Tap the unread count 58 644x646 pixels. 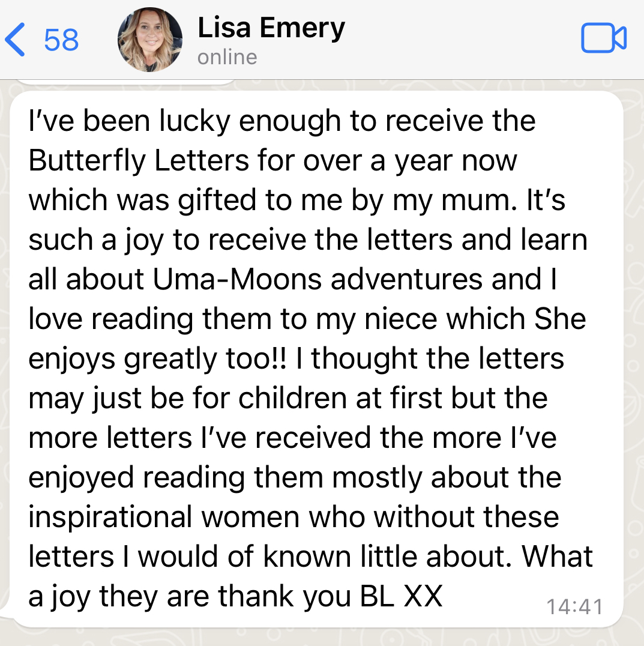[x=61, y=40]
